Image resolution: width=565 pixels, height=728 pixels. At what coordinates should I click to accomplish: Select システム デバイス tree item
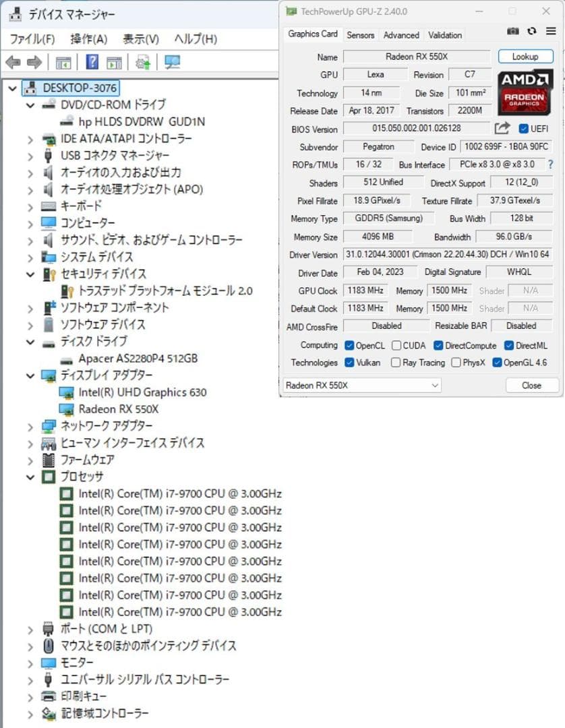tap(96, 257)
